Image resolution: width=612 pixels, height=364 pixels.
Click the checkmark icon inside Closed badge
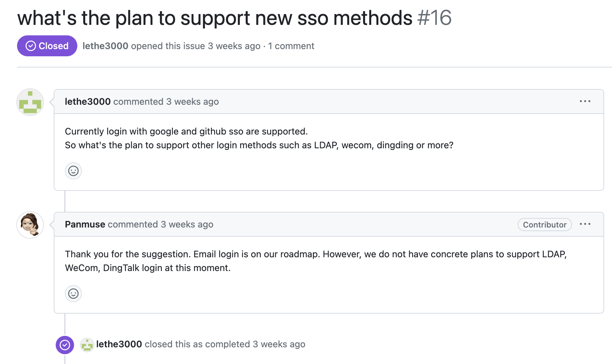click(x=31, y=46)
